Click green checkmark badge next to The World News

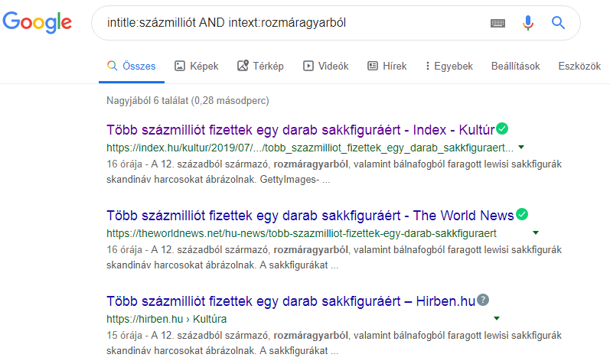coord(522,214)
